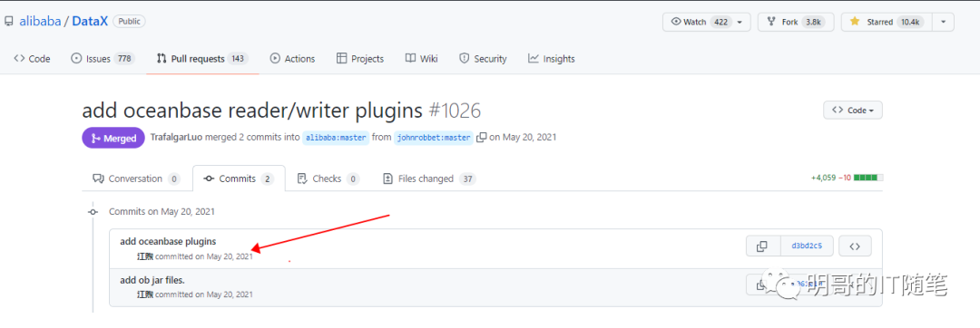Open the 'add oceanbase plugins' commit
The image size is (980, 328).
[x=168, y=241]
